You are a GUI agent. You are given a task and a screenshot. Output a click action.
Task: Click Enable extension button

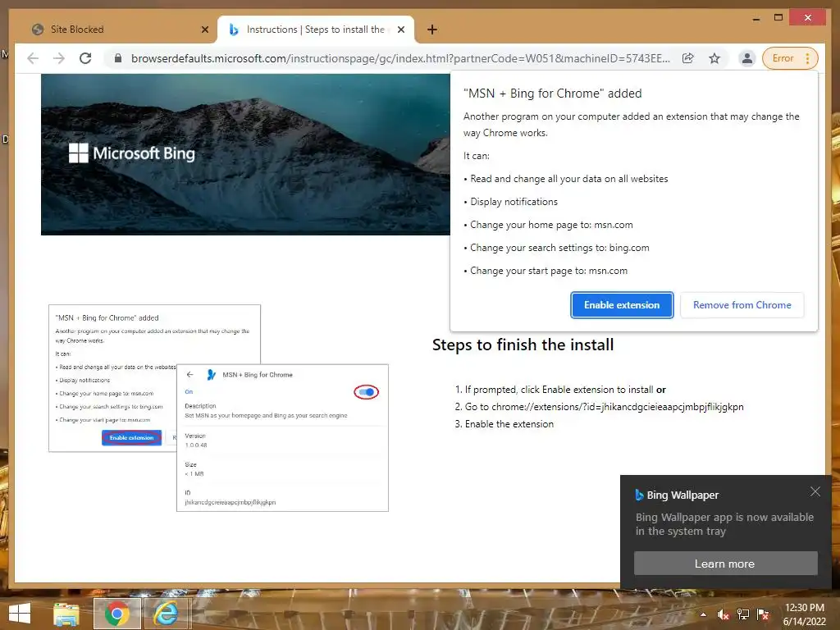point(622,305)
